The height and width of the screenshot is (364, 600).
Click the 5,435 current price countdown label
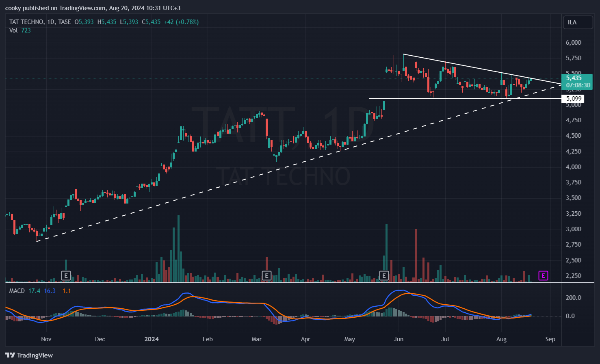(x=577, y=82)
